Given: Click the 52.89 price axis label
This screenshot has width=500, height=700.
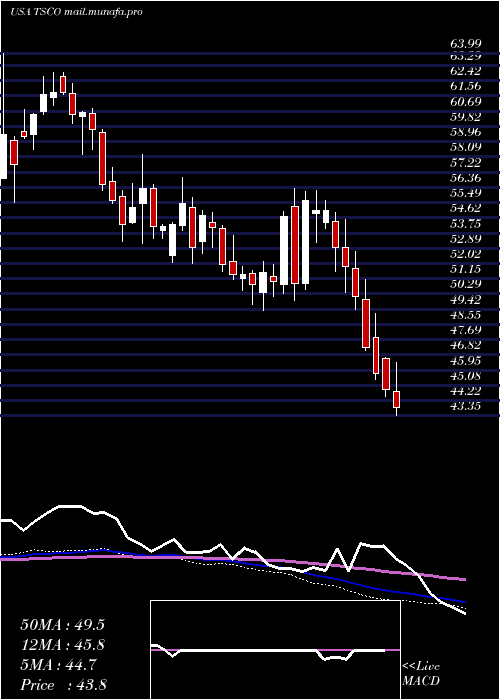Looking at the screenshot, I should [x=466, y=238].
